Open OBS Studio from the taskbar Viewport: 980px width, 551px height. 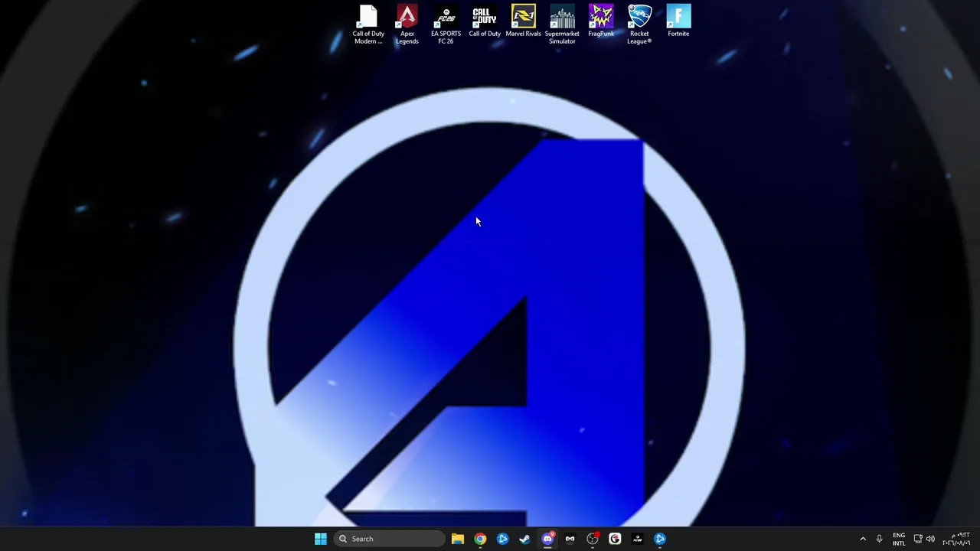pos(593,539)
